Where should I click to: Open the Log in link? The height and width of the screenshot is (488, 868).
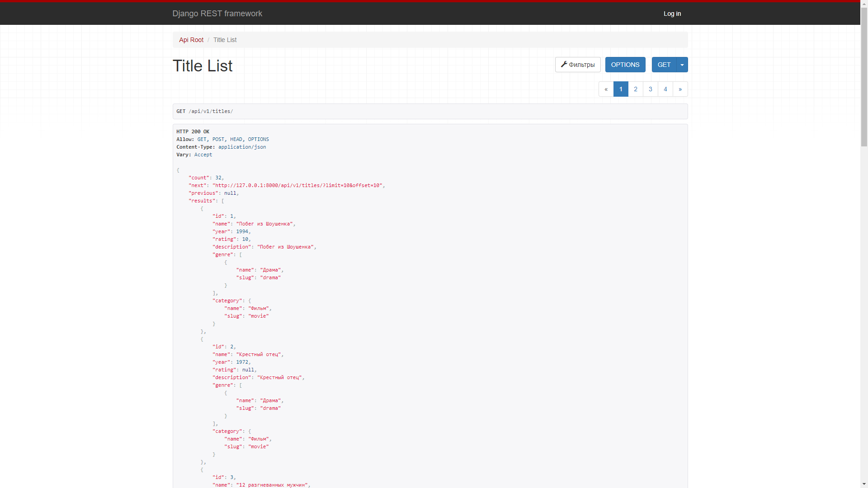[672, 14]
